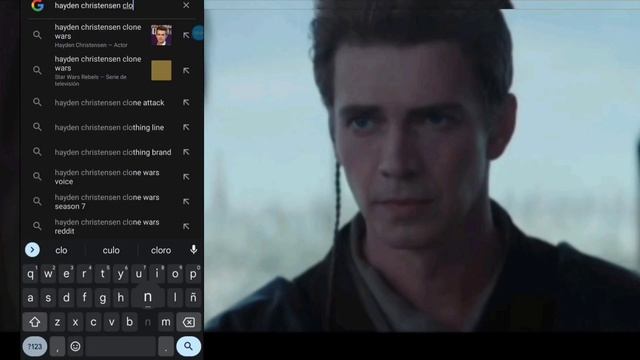Viewport: 640px width, 360px height.
Task: Tap the 'c' key
Action: pos(93,322)
